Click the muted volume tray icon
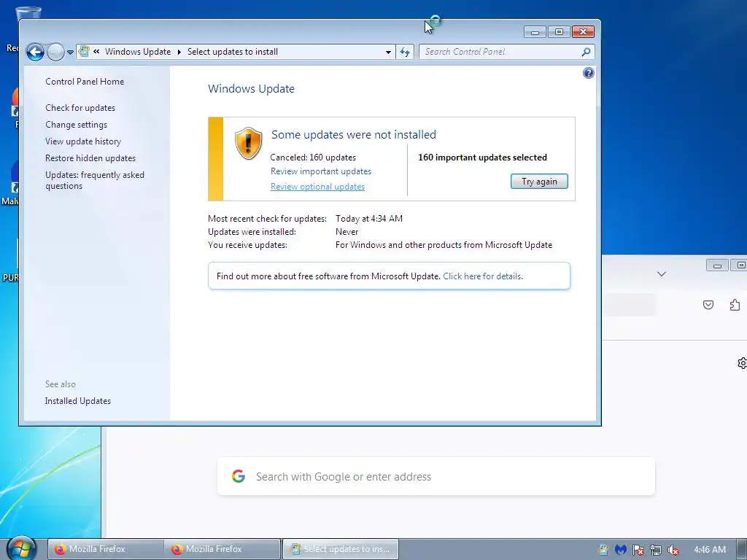 (x=673, y=550)
